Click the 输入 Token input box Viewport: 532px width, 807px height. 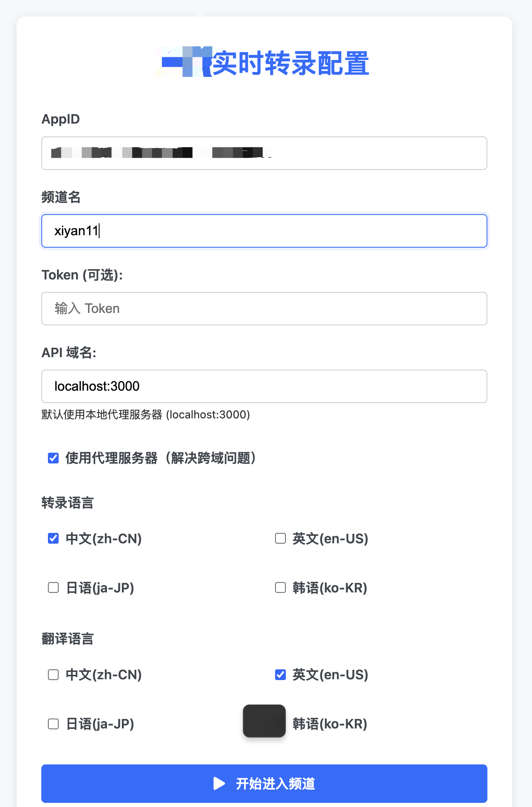tap(264, 308)
